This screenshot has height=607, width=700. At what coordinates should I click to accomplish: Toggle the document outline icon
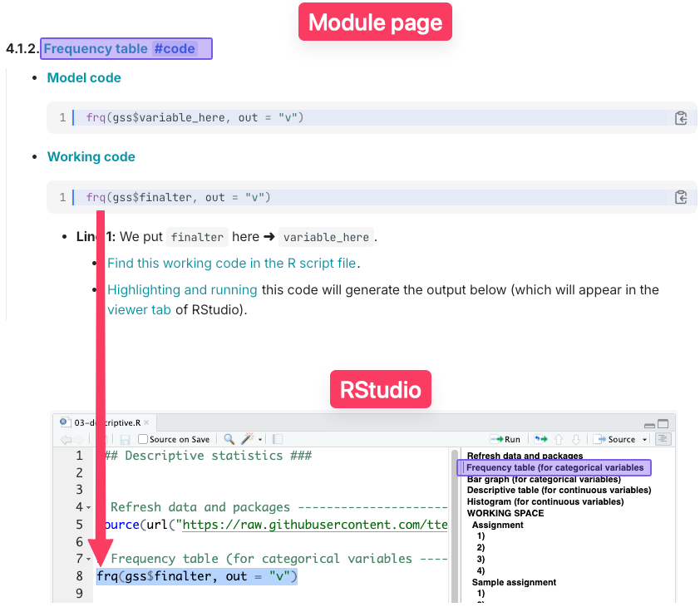663,439
